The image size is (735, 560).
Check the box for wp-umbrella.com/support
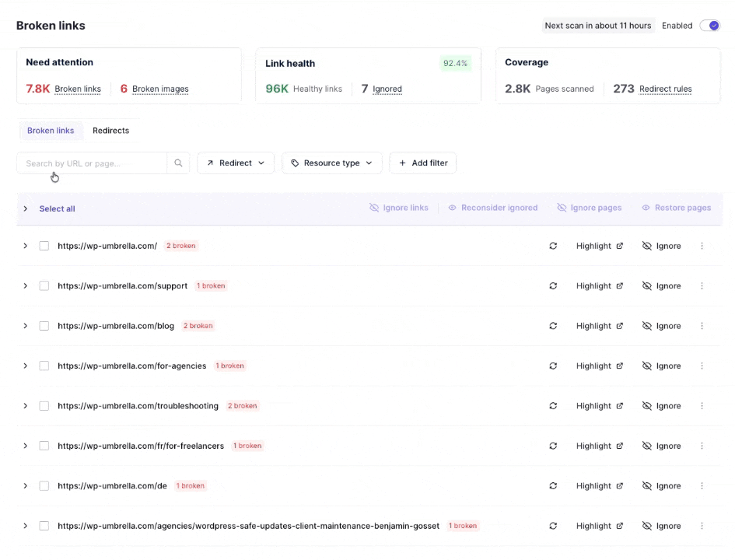point(44,286)
